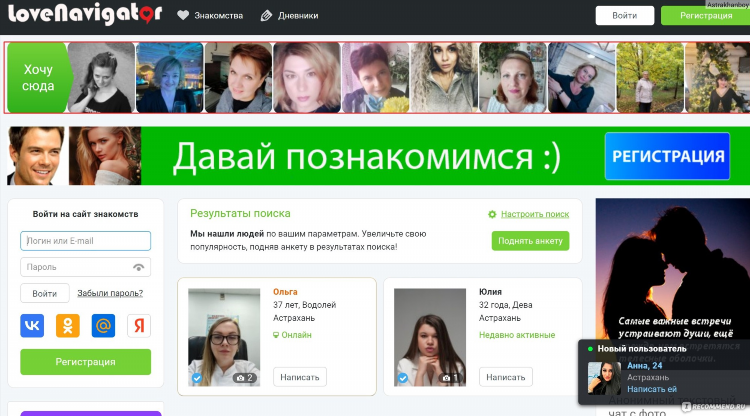Viewport: 750px width, 416px height.
Task: Open the Забыли пароль? link
Action: coord(110,293)
